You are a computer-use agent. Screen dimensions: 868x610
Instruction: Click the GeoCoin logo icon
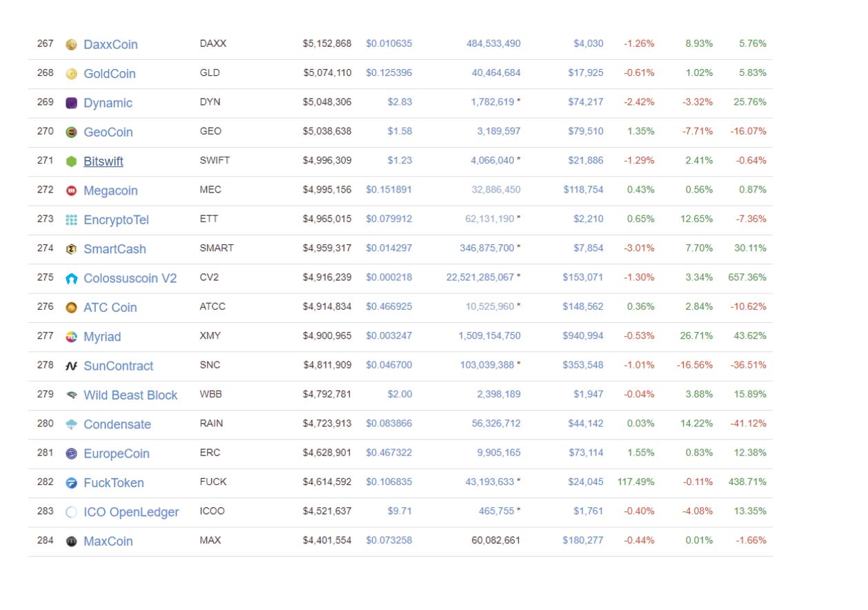coord(71,132)
